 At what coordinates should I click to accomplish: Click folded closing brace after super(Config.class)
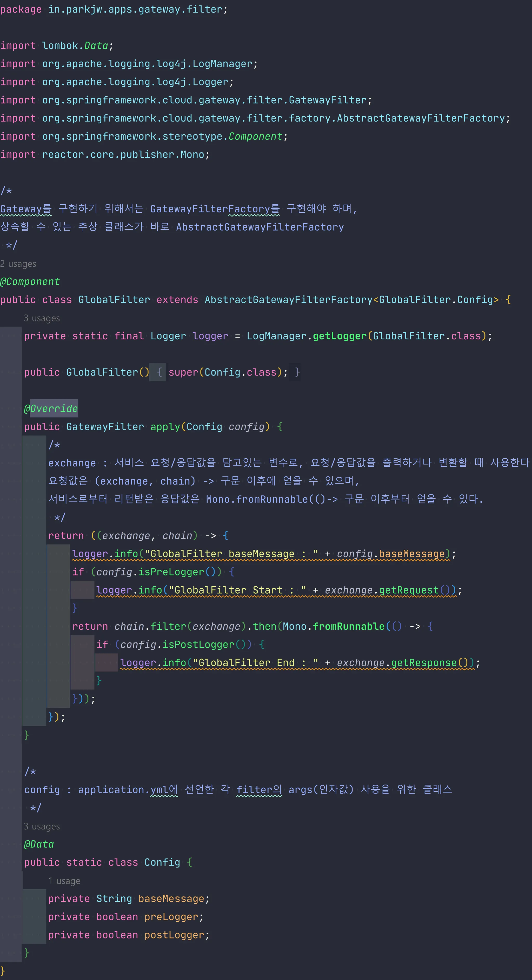[297, 372]
